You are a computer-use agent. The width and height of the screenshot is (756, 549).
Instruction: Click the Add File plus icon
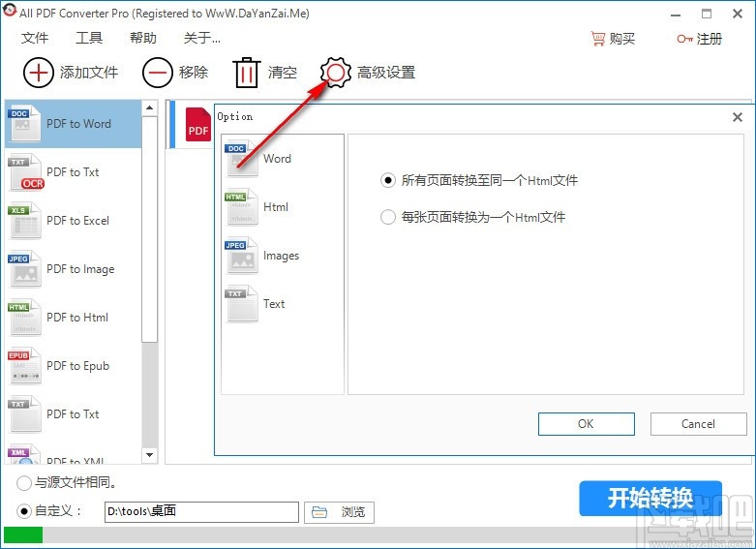tap(38, 73)
